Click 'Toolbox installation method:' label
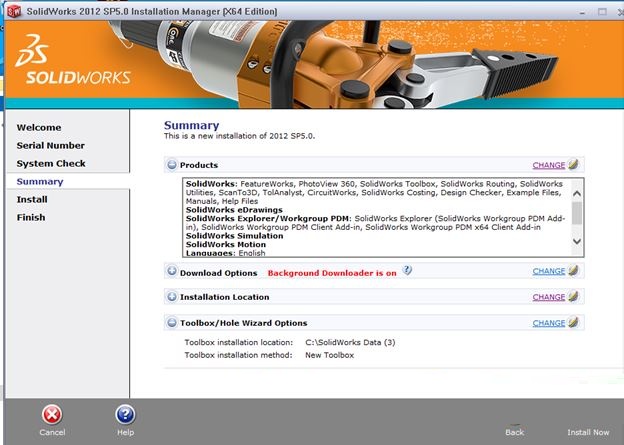Screen dimensions: 624x445 click(x=238, y=355)
